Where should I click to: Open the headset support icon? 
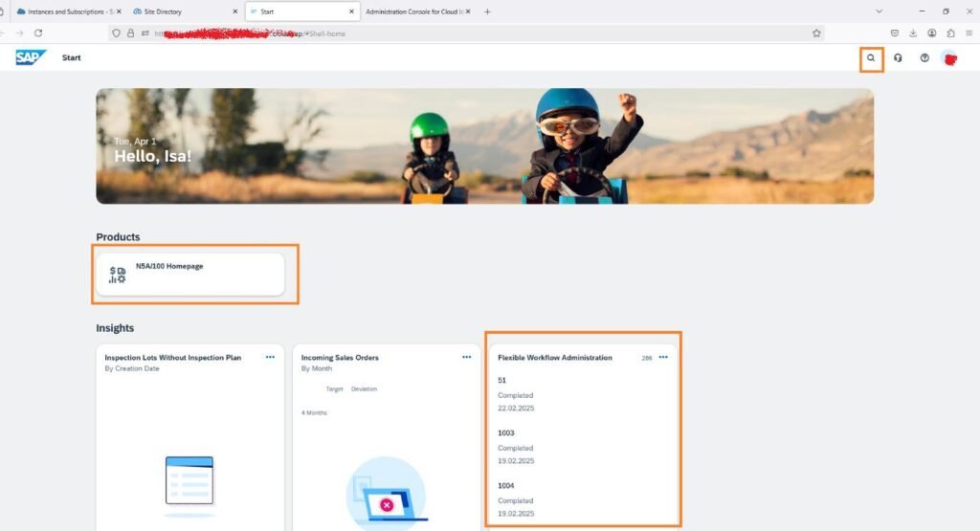pyautogui.click(x=898, y=58)
